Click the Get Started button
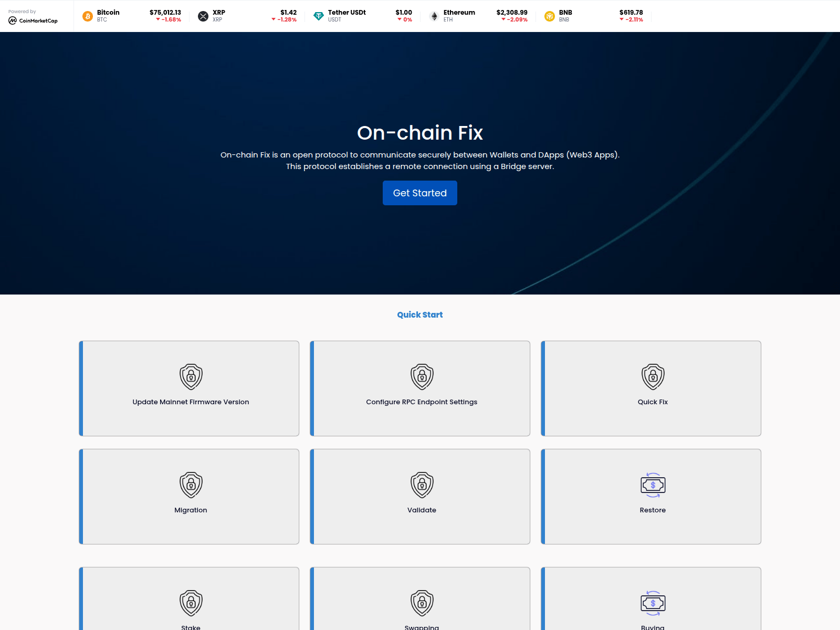Screen dimensions: 840x630 click(x=420, y=193)
